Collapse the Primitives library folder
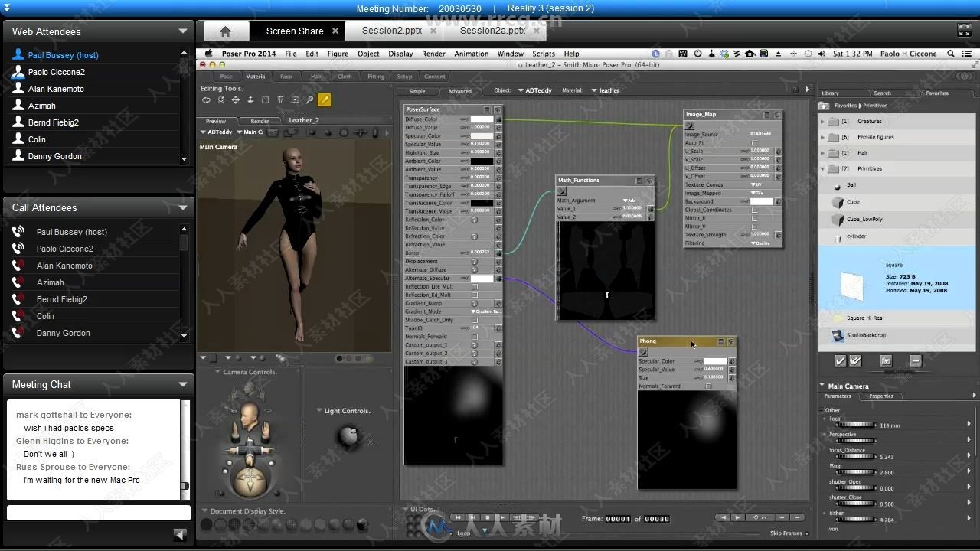Image resolution: width=980 pixels, height=551 pixels. tap(823, 168)
